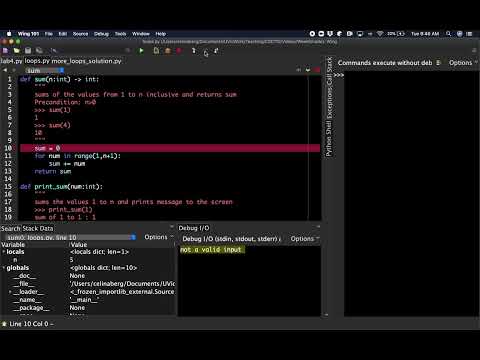Click editor line 12 'sum += num'

[x=67, y=164]
